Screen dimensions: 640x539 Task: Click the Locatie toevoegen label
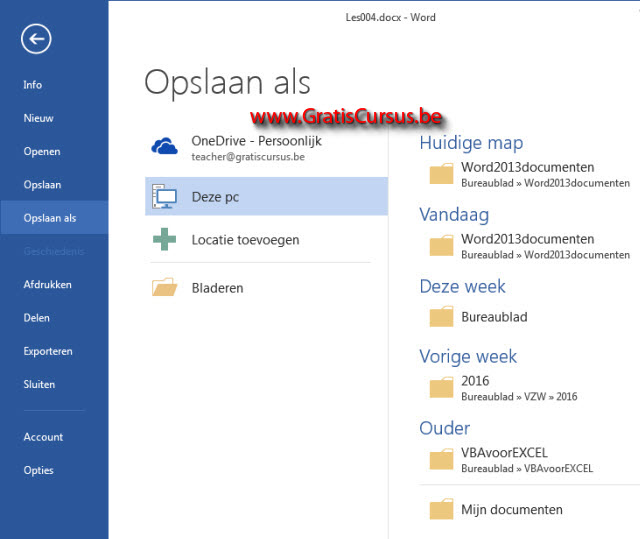click(245, 240)
